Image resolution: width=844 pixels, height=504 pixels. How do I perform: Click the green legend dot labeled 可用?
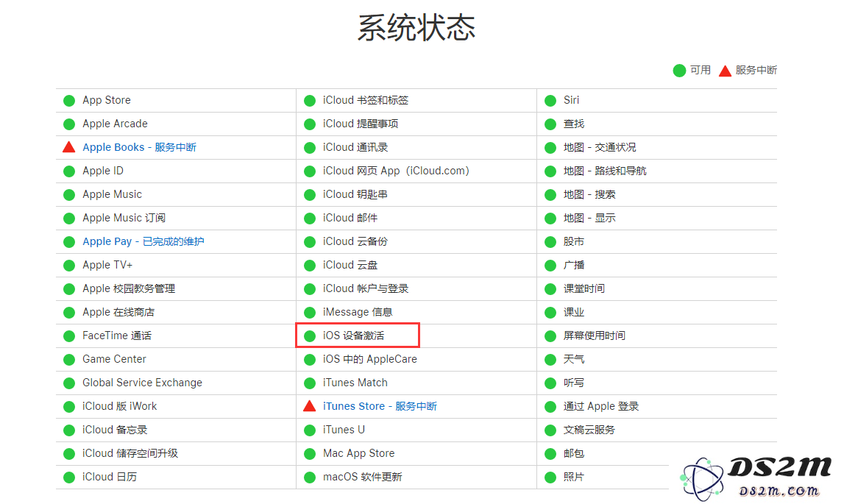point(679,71)
